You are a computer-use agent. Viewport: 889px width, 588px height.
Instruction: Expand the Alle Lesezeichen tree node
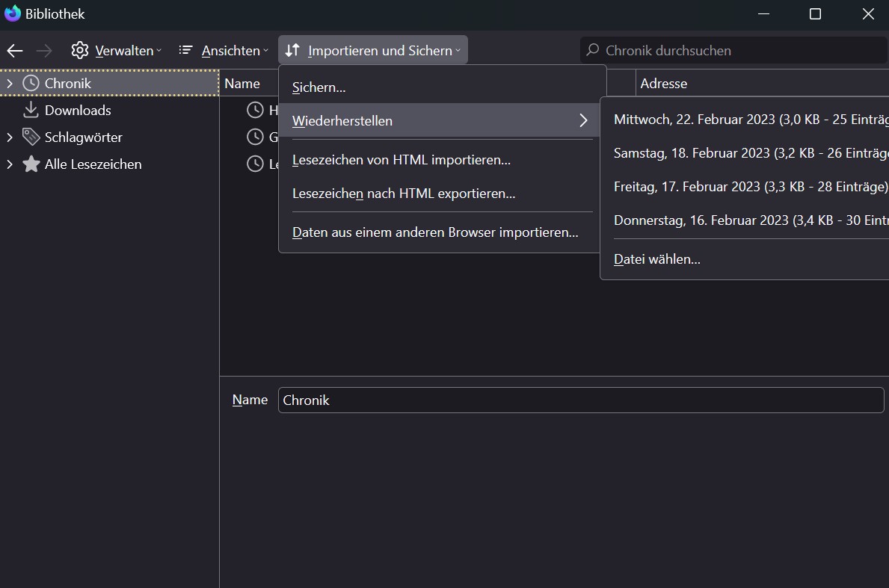(10, 164)
